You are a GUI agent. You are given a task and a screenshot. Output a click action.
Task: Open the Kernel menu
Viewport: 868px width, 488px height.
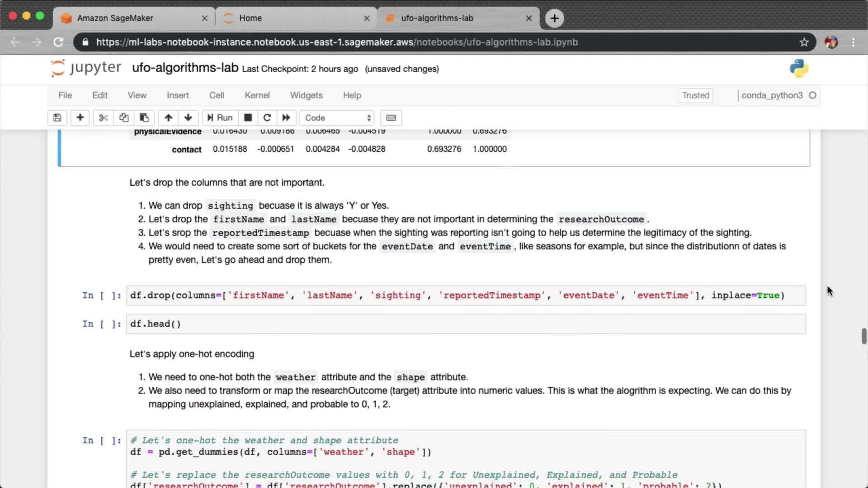pyautogui.click(x=257, y=95)
